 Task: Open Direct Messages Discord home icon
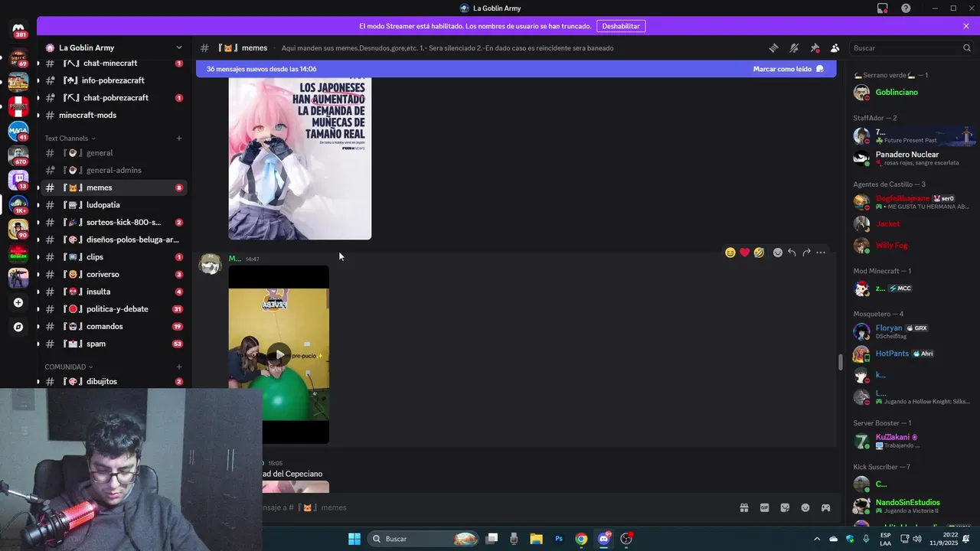[x=18, y=31]
